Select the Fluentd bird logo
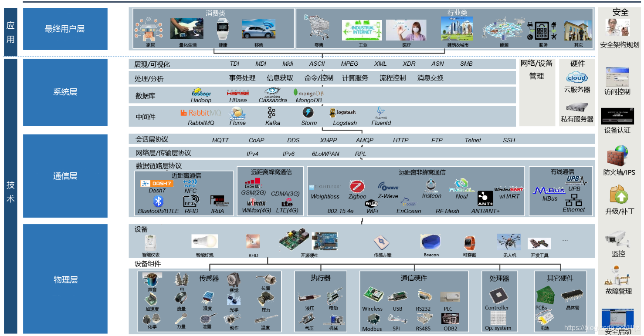This screenshot has width=644, height=336. tap(381, 113)
